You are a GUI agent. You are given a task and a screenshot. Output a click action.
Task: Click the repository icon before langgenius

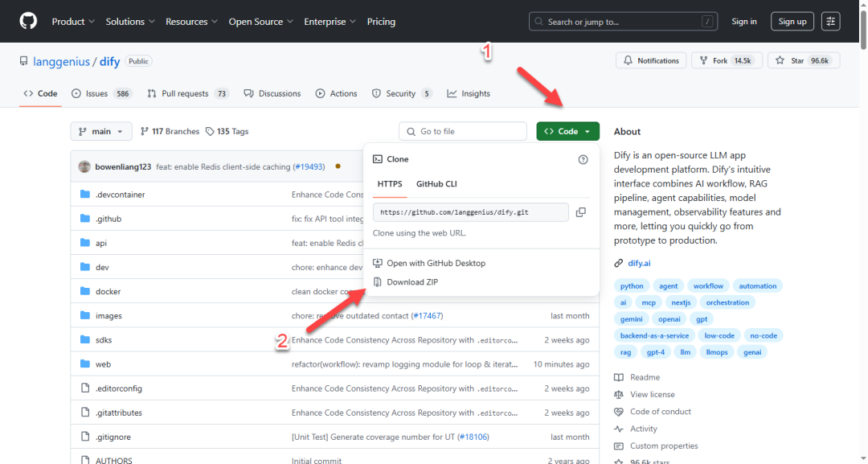coord(23,61)
